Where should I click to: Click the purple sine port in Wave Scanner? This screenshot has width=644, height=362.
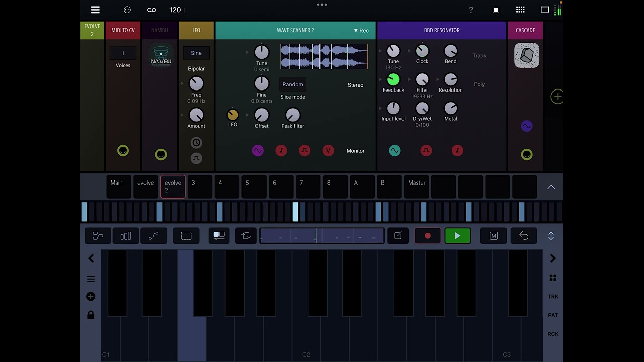[258, 150]
